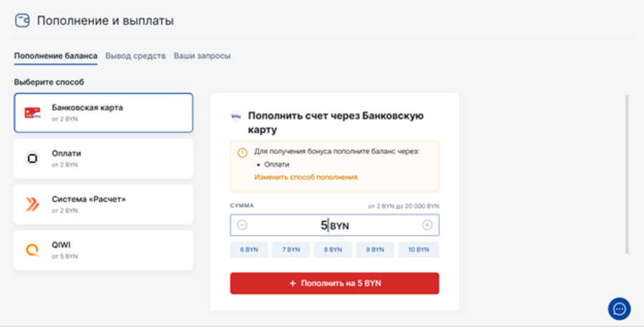Open the Ваши запросы tab
The width and height of the screenshot is (644, 327).
tap(202, 56)
